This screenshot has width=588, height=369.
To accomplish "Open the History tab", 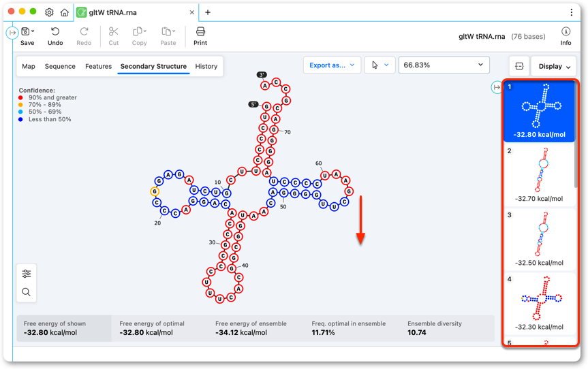I will (206, 66).
